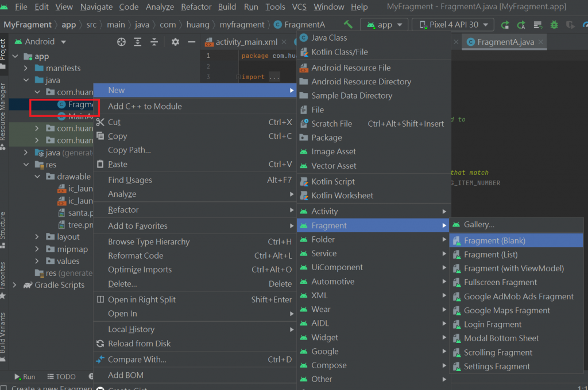Choose Cut from context menu
This screenshot has width=588, height=390.
pyautogui.click(x=195, y=122)
